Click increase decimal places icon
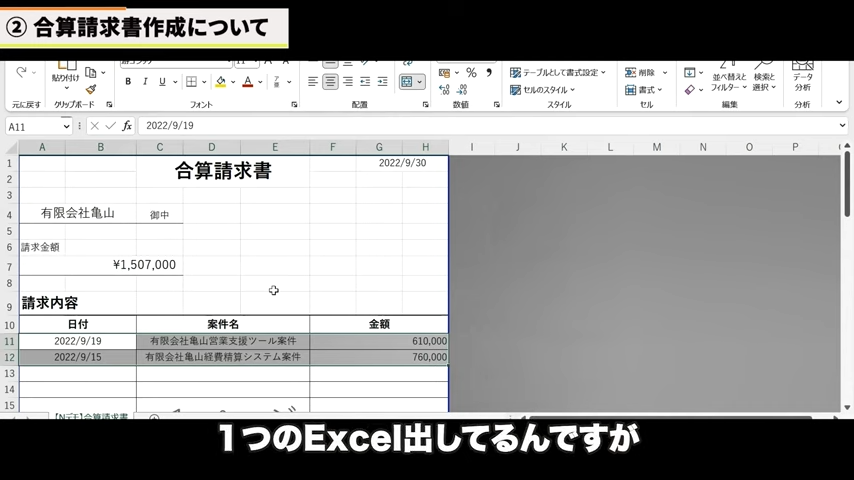The height and width of the screenshot is (480, 854). tap(444, 89)
